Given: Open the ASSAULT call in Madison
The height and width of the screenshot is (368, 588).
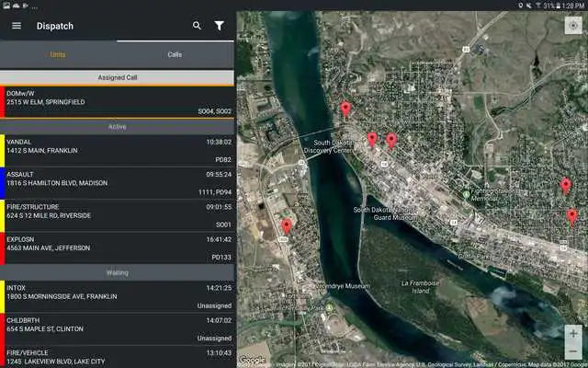Looking at the screenshot, I should (117, 182).
